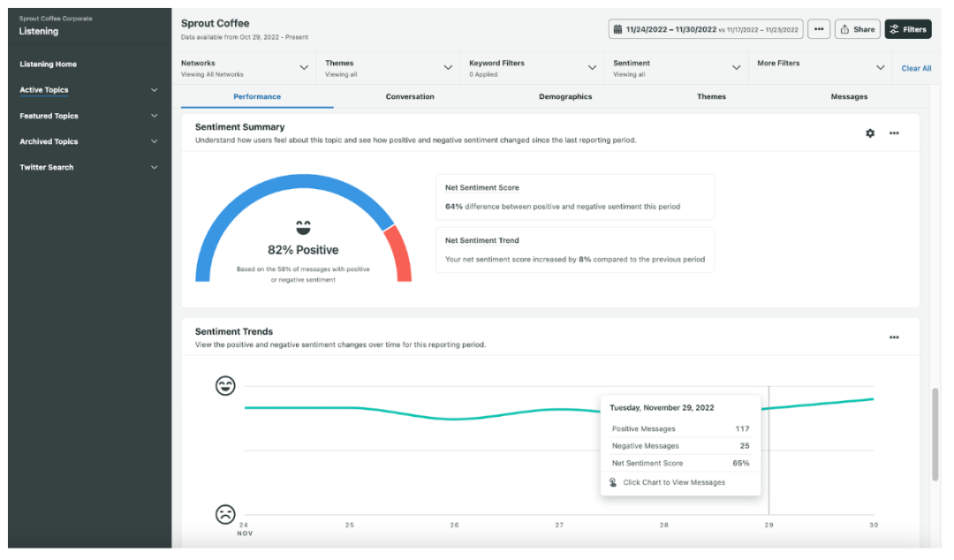Image resolution: width=954 pixels, height=560 pixels.
Task: Open Sentiment Summary three-dot options menu
Action: coord(894,133)
